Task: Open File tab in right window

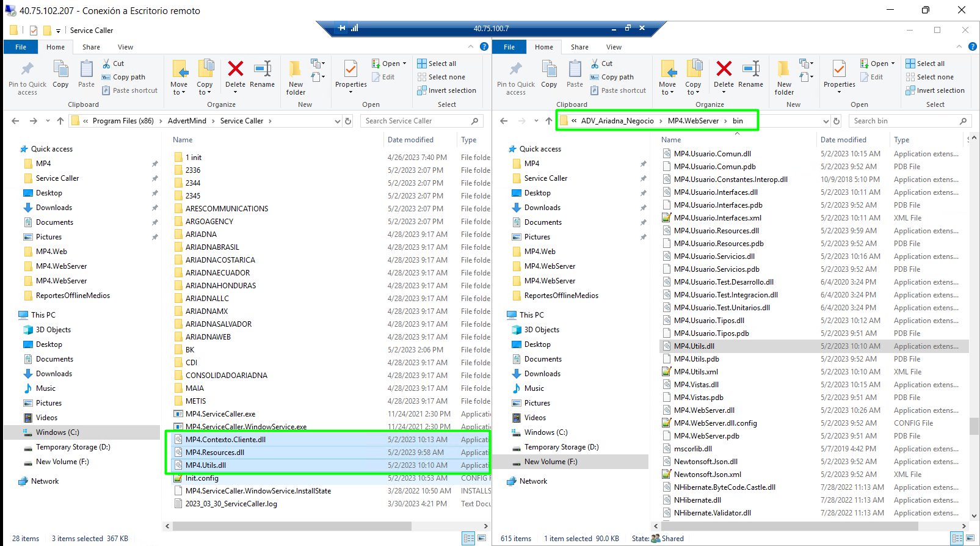Action: pyautogui.click(x=509, y=47)
